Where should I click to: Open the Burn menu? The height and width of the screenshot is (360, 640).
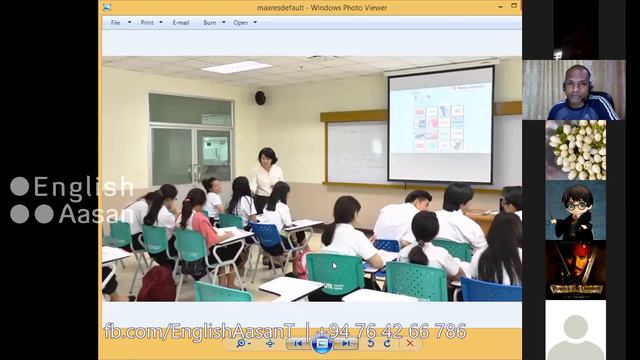(210, 22)
